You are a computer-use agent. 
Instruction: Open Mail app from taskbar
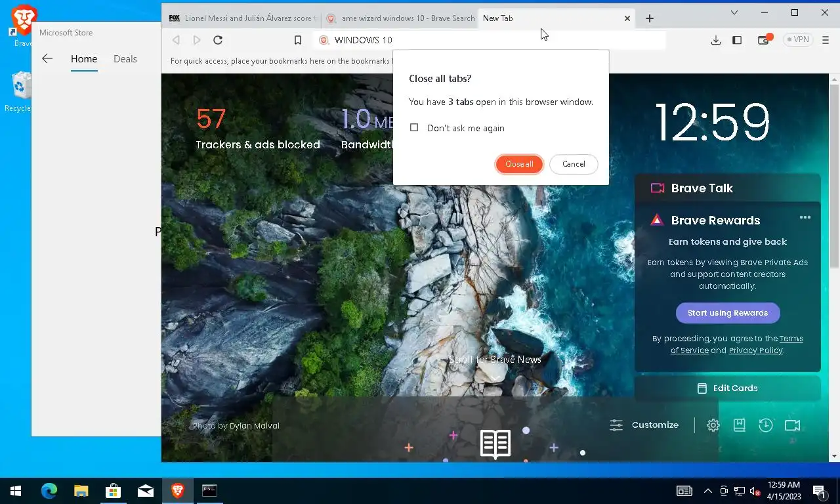145,491
